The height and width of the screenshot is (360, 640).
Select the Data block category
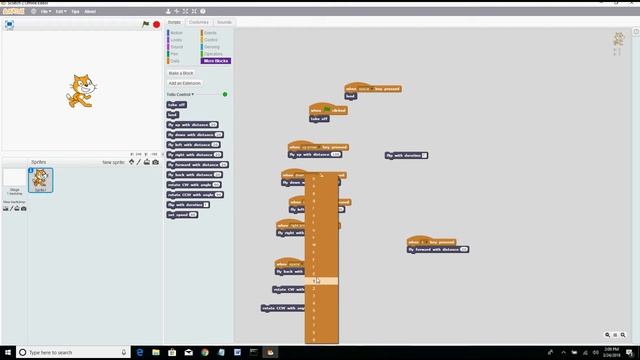click(175, 61)
